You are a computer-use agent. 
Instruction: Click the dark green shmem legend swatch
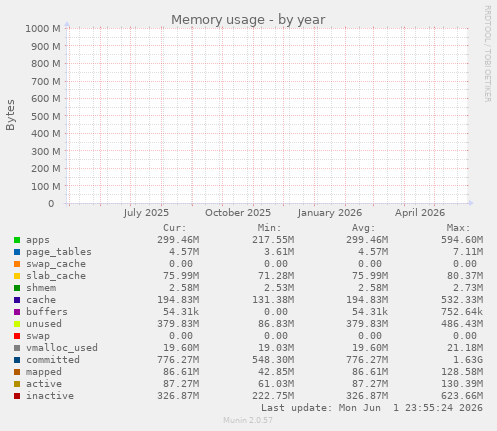point(17,288)
